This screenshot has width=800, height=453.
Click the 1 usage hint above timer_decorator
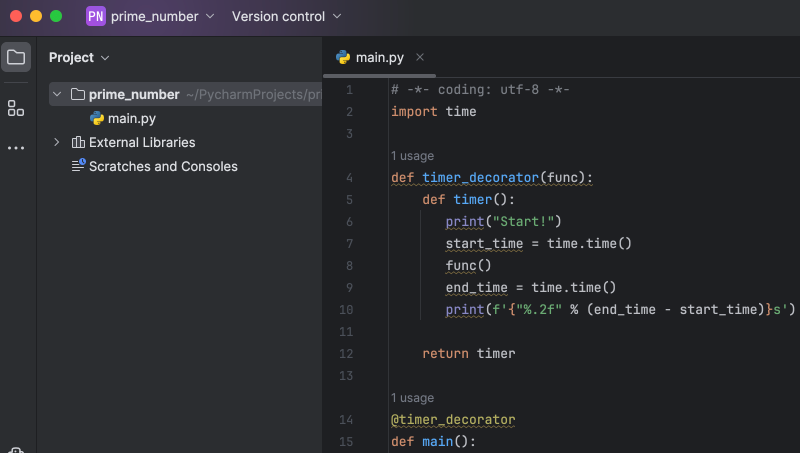coord(412,156)
